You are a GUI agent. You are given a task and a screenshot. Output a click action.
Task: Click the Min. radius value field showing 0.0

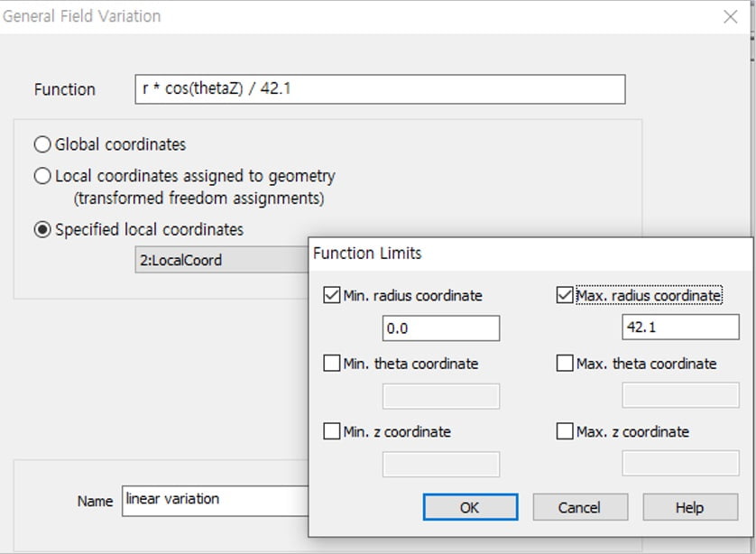click(441, 328)
